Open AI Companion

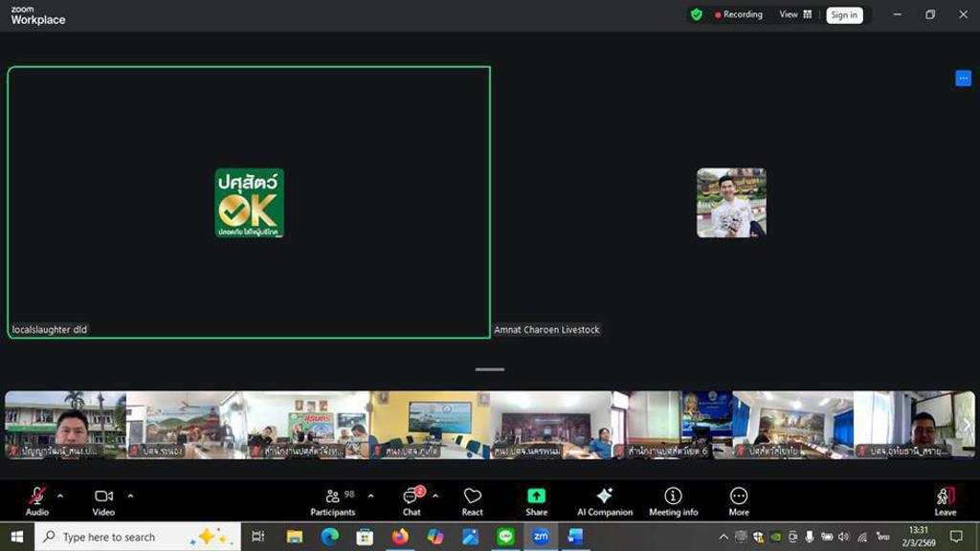[x=604, y=499]
